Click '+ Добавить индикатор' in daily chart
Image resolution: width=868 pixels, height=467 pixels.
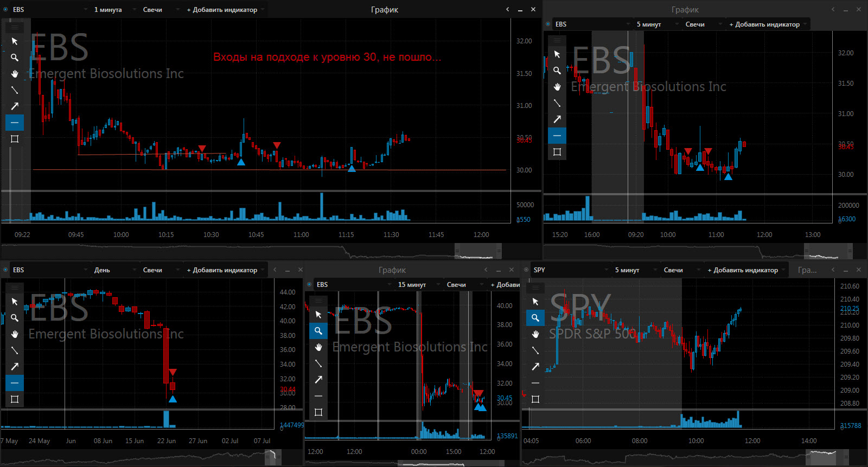point(225,270)
